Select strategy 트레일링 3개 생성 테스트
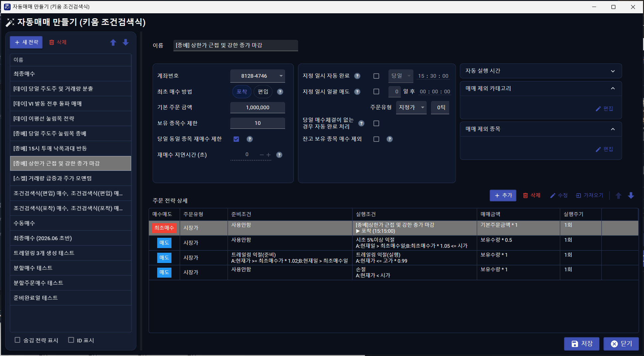The width and height of the screenshot is (644, 356). [x=70, y=253]
